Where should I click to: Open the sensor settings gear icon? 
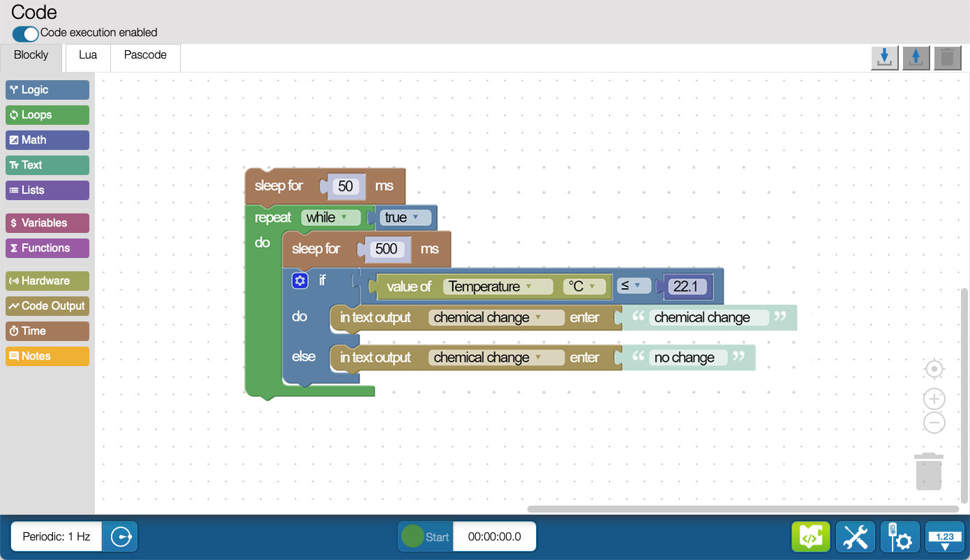900,537
